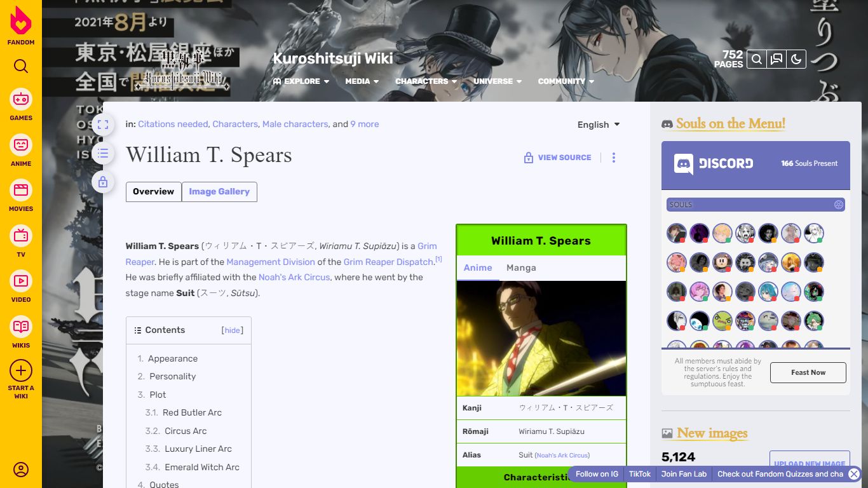Image resolution: width=868 pixels, height=488 pixels.
Task: Select the Anime infobox tab
Action: (478, 268)
